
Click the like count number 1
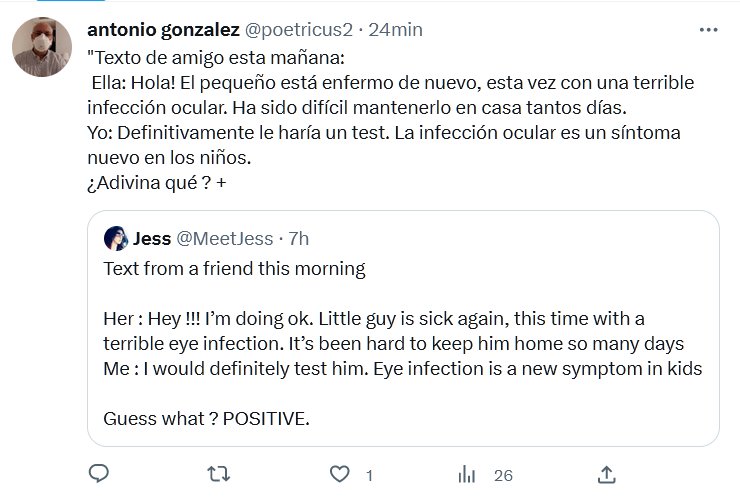(x=369, y=475)
